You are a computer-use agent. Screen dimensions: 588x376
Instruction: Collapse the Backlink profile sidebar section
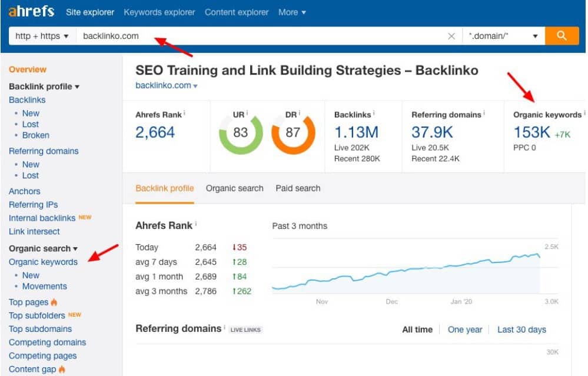pos(44,86)
